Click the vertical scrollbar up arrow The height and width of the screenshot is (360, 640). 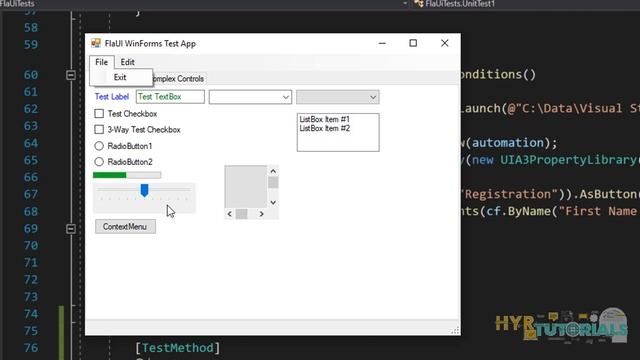[x=273, y=171]
